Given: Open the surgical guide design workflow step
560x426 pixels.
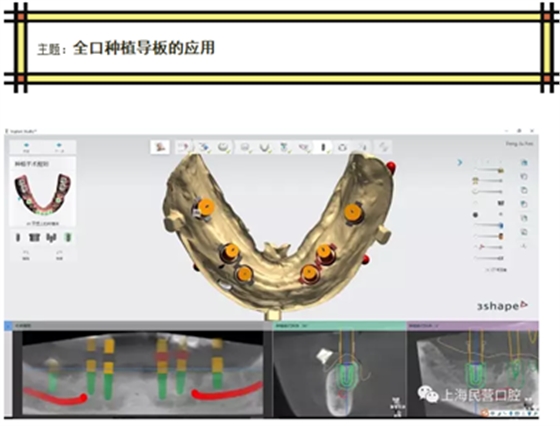Looking at the screenshot, I should coord(342,147).
